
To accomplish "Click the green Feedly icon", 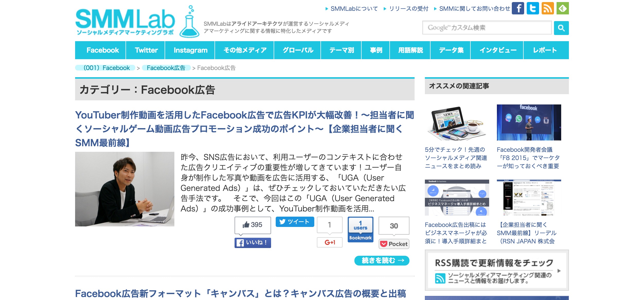I will click(x=563, y=8).
